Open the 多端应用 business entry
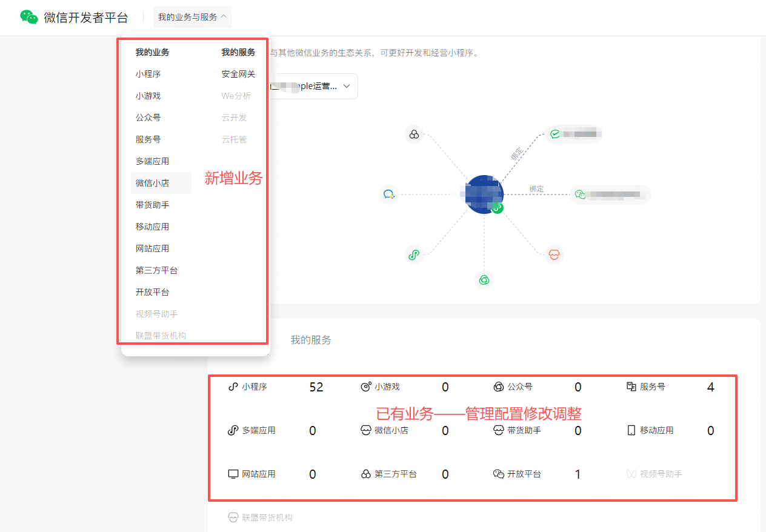766x532 pixels. pos(259,430)
